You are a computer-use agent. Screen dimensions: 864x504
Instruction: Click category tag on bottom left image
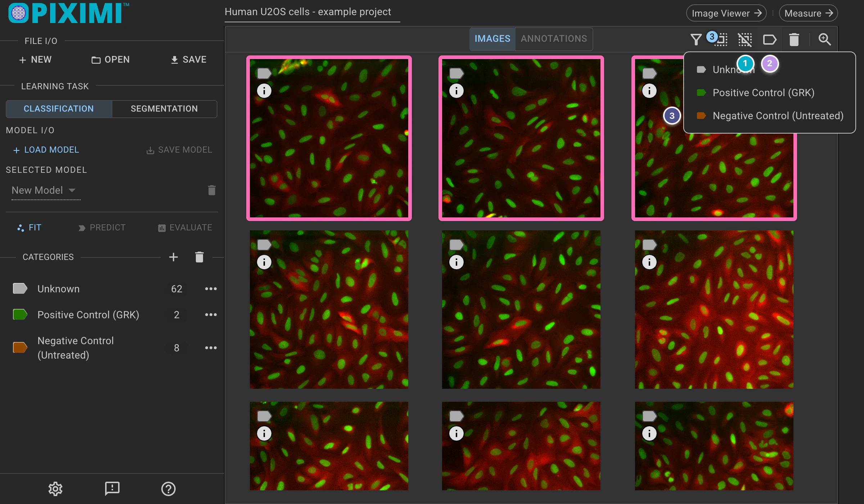tap(264, 416)
